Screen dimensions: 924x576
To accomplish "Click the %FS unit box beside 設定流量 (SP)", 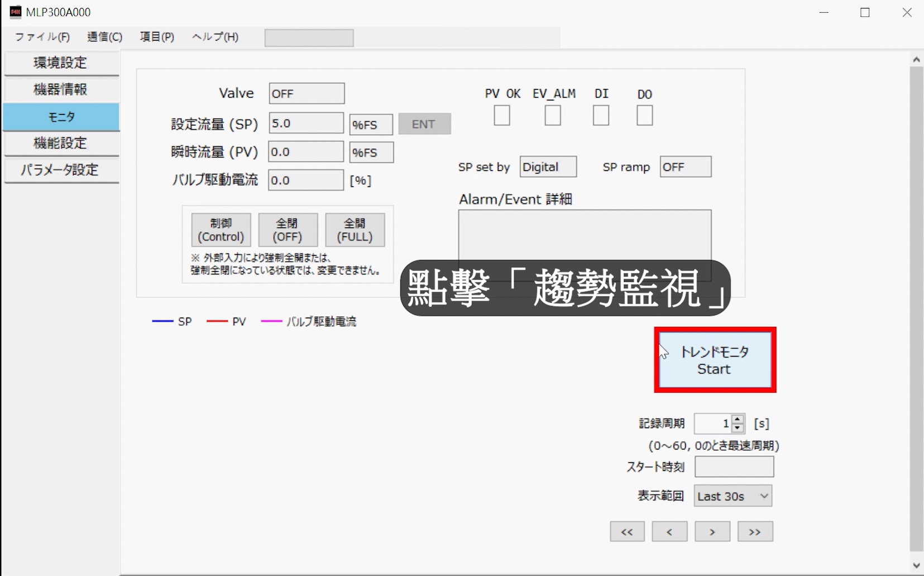I will coord(371,125).
